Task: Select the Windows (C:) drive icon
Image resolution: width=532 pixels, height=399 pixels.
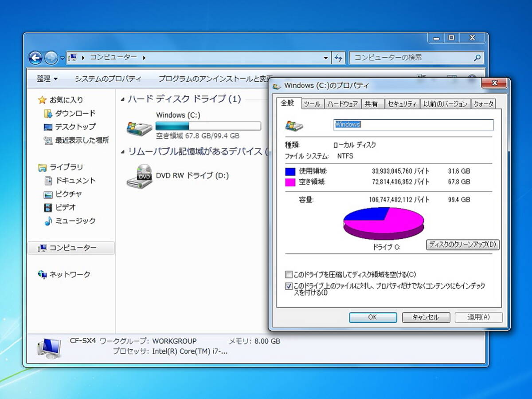Action: [139, 128]
